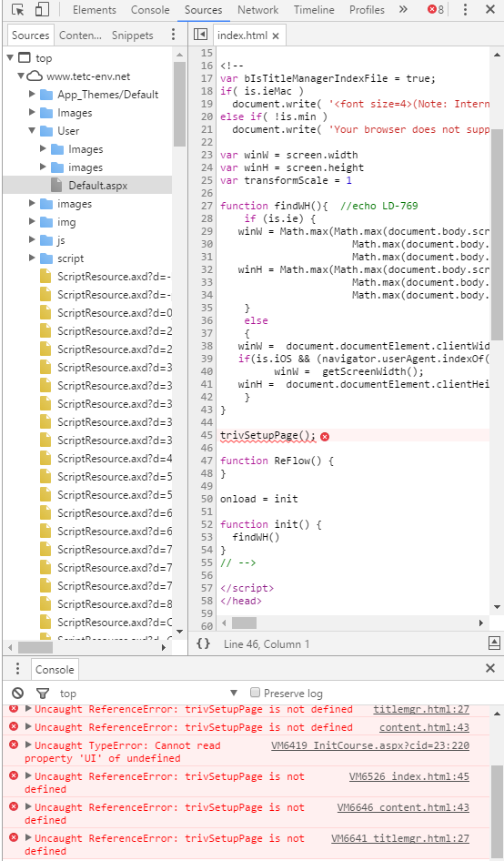Screen dimensions: 504x861
Task: Click the trivSetupPage(); code line
Action: pyautogui.click(x=268, y=435)
